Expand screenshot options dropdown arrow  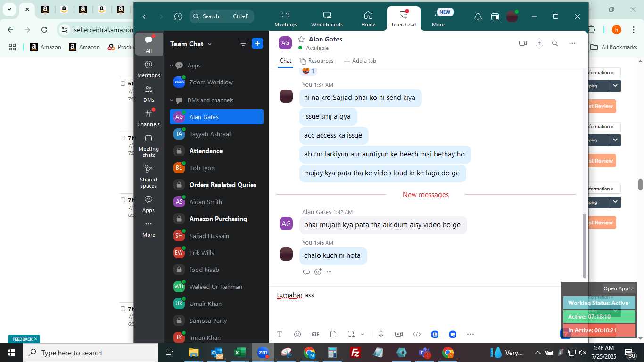tap(363, 334)
